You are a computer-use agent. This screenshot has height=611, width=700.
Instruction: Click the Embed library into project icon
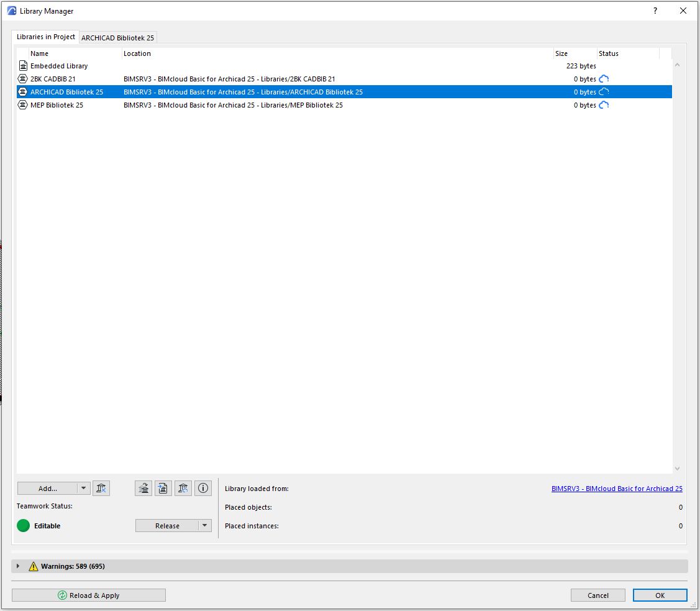163,489
